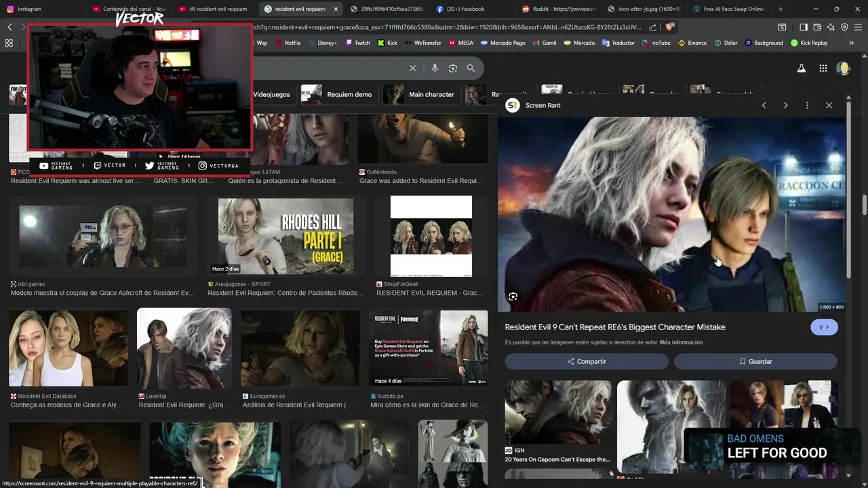Show previous image in the preview panel
This screenshot has height=488, width=868.
click(x=764, y=105)
